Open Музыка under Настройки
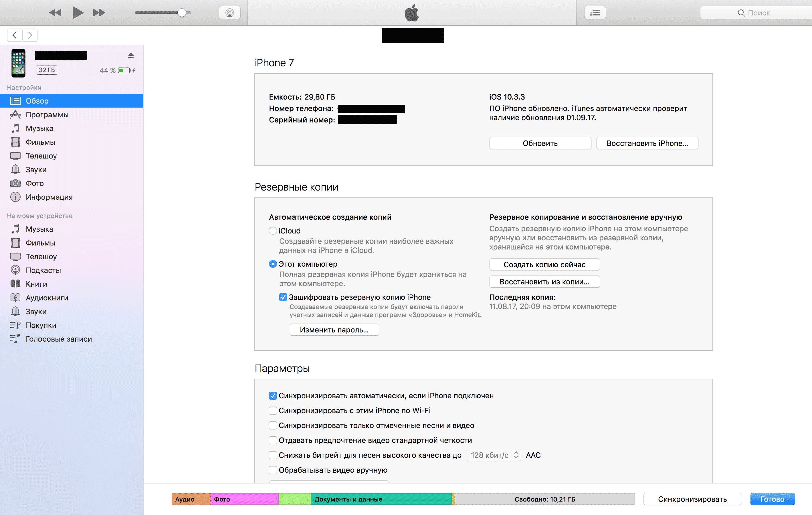The image size is (812, 515). click(x=72, y=128)
